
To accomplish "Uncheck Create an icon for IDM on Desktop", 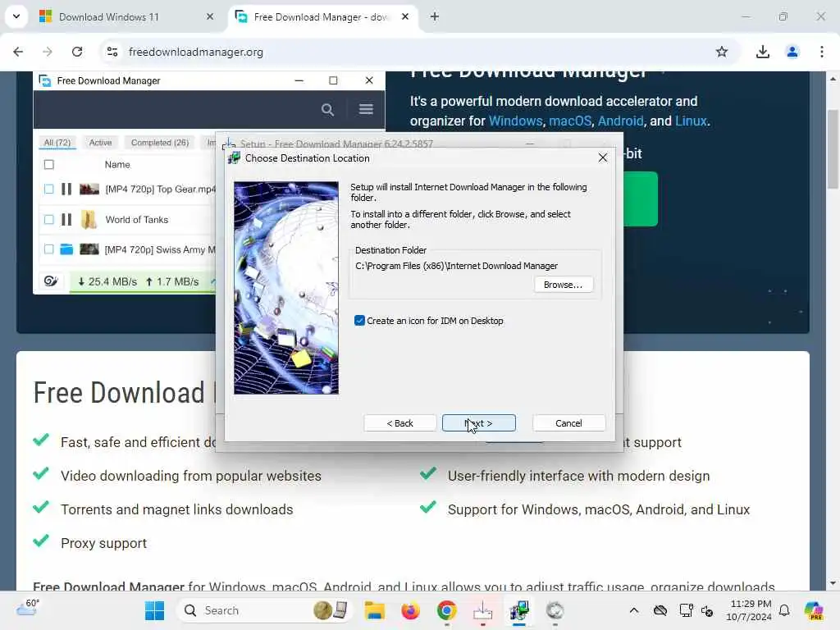I will click(359, 321).
